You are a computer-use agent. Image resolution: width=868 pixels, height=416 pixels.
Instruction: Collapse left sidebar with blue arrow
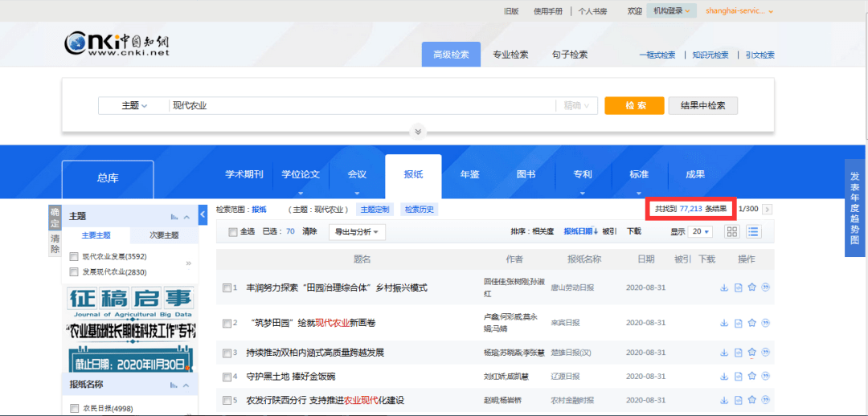click(203, 214)
